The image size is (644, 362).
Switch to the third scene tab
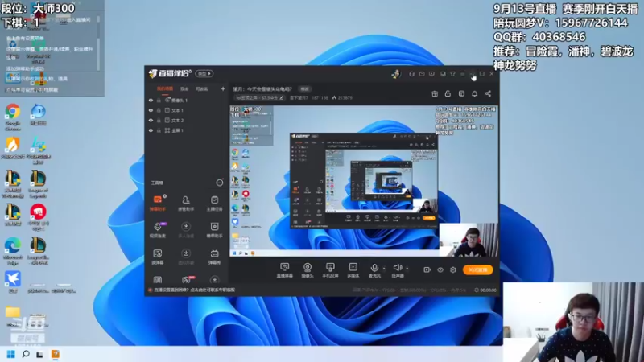click(201, 88)
